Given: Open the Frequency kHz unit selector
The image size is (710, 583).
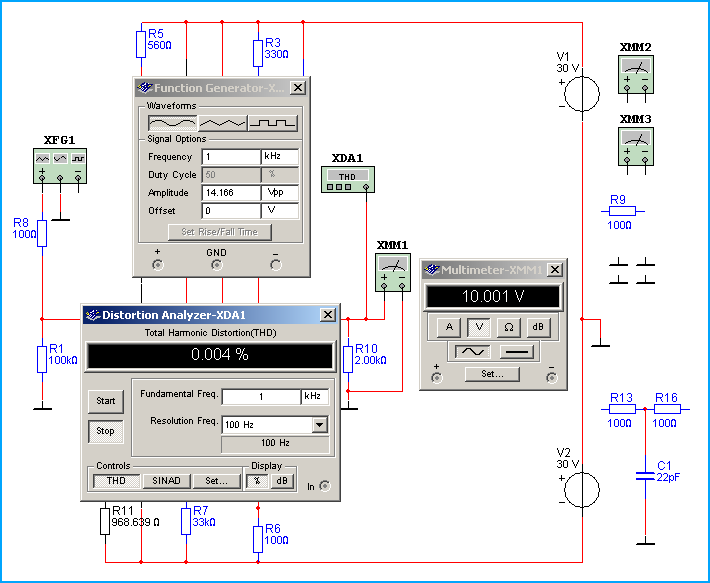Looking at the screenshot, I should coord(280,157).
